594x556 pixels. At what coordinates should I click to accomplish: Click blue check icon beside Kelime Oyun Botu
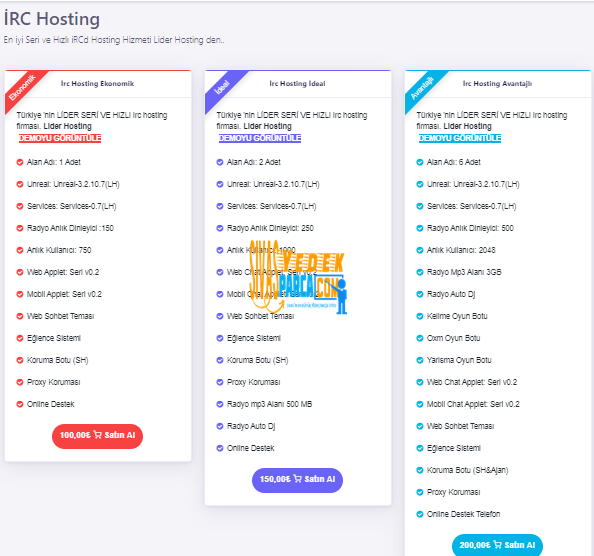pyautogui.click(x=420, y=316)
